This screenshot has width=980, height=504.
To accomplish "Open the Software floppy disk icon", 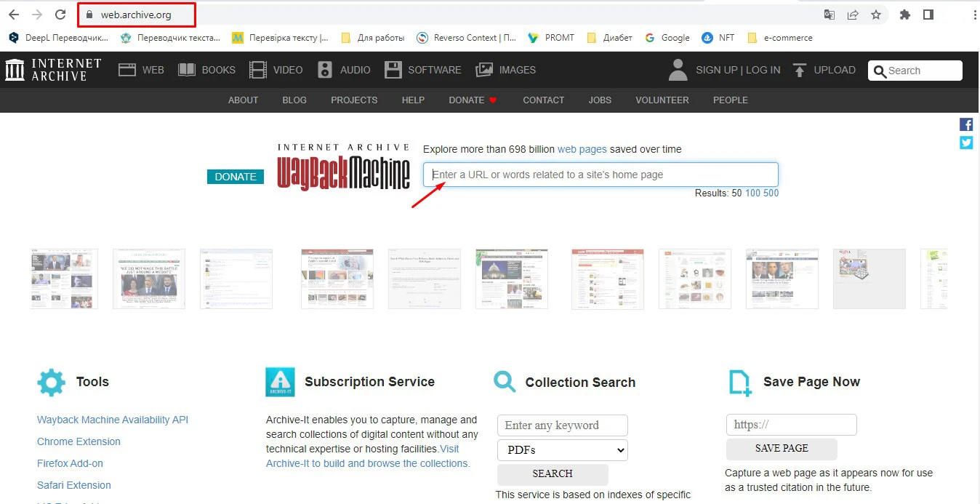I will 393,71.
